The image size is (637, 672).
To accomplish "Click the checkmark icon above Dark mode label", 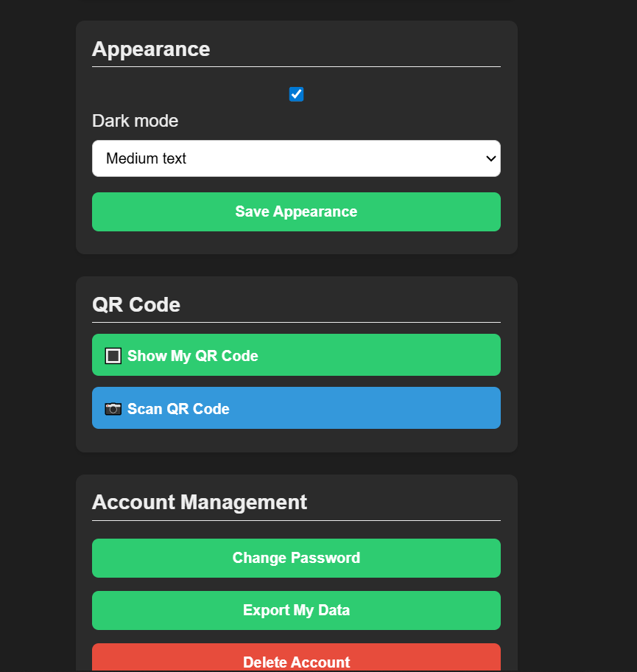I will click(x=296, y=94).
